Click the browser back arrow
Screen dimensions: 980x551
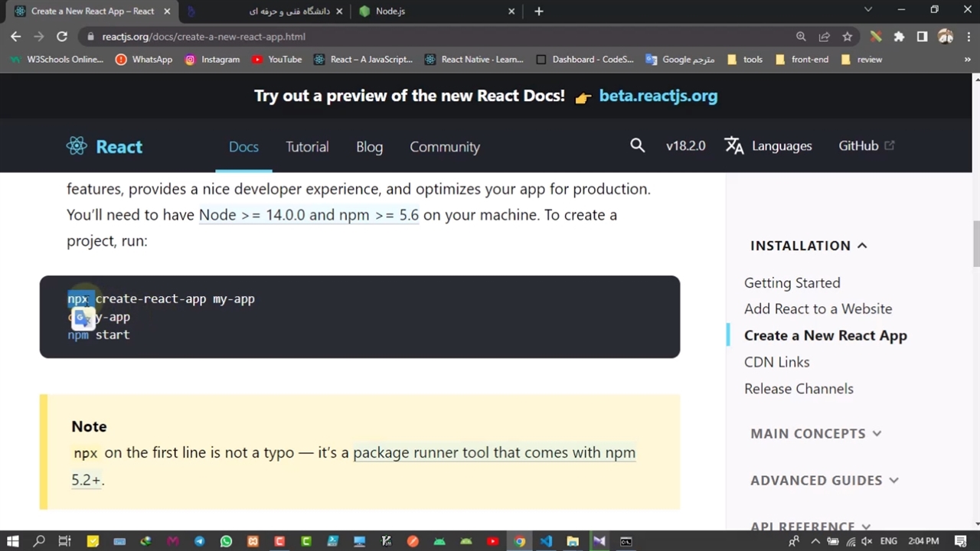[16, 36]
